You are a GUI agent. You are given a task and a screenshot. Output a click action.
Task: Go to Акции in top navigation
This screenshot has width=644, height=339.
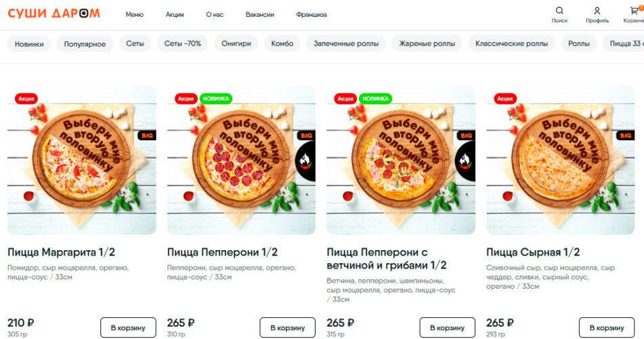coord(175,14)
